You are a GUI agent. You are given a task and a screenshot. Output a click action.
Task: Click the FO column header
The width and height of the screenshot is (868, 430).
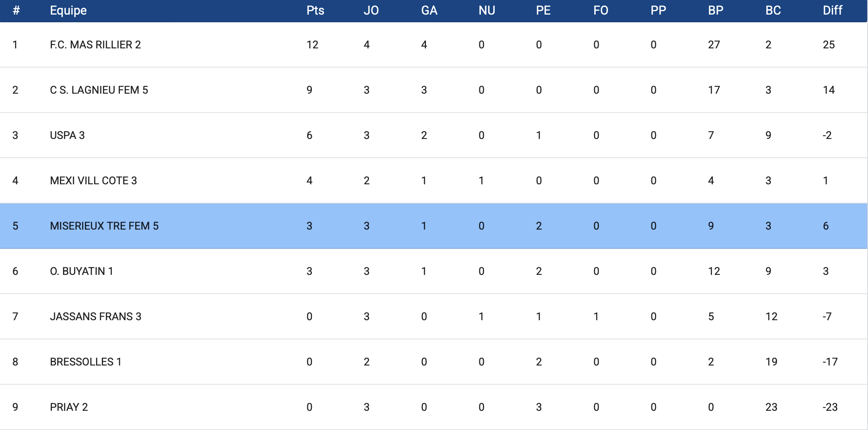tap(601, 10)
